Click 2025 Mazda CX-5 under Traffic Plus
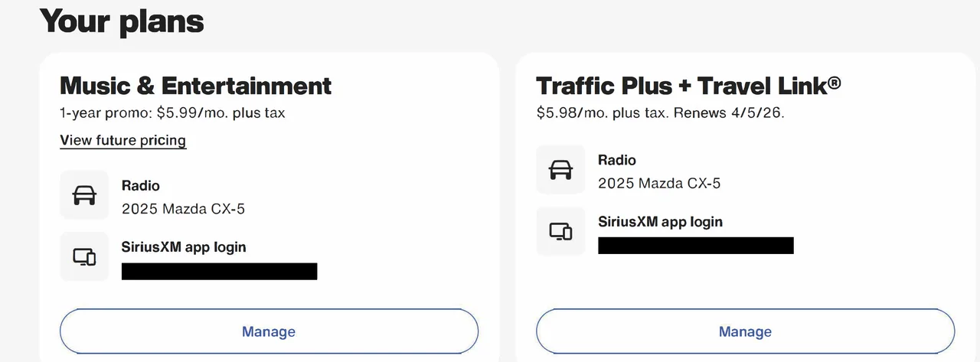 click(x=659, y=184)
